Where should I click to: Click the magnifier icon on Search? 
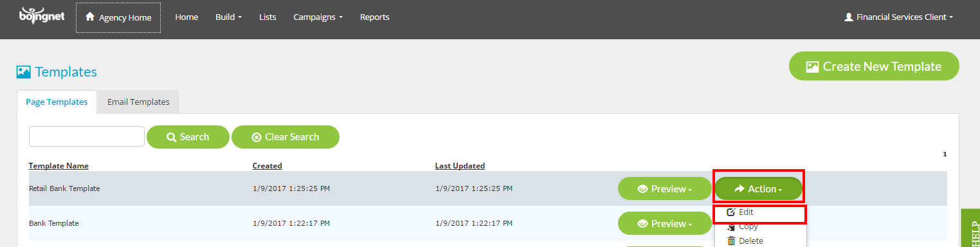click(172, 137)
